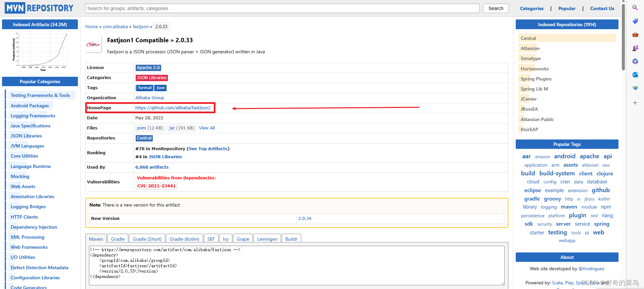Select the Grape tab
This screenshot has height=289, width=644.
click(x=243, y=238)
